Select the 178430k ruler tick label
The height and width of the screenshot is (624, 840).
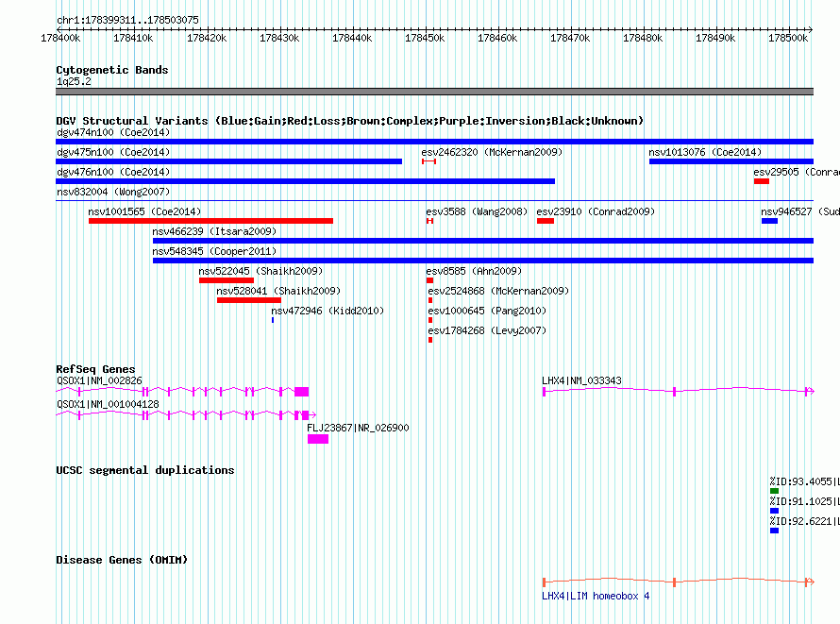click(279, 38)
